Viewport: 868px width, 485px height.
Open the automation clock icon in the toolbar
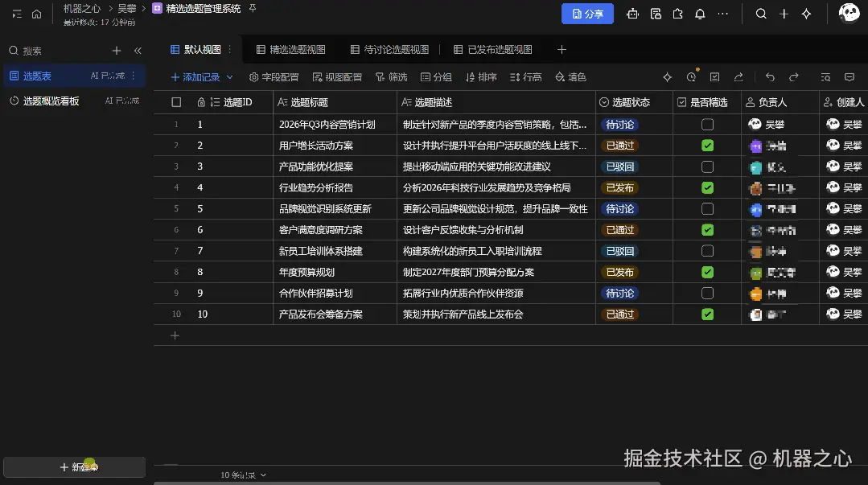(x=691, y=77)
